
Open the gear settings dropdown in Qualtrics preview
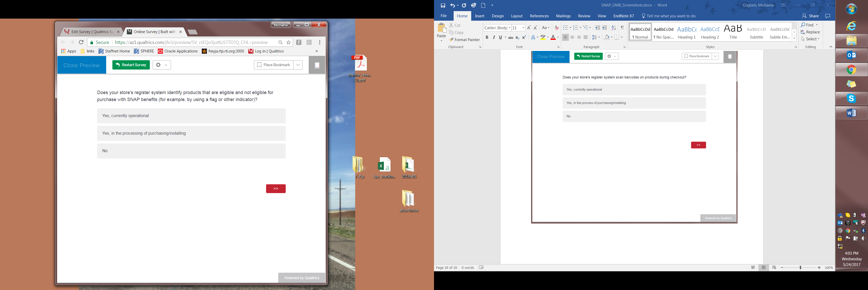[x=162, y=65]
